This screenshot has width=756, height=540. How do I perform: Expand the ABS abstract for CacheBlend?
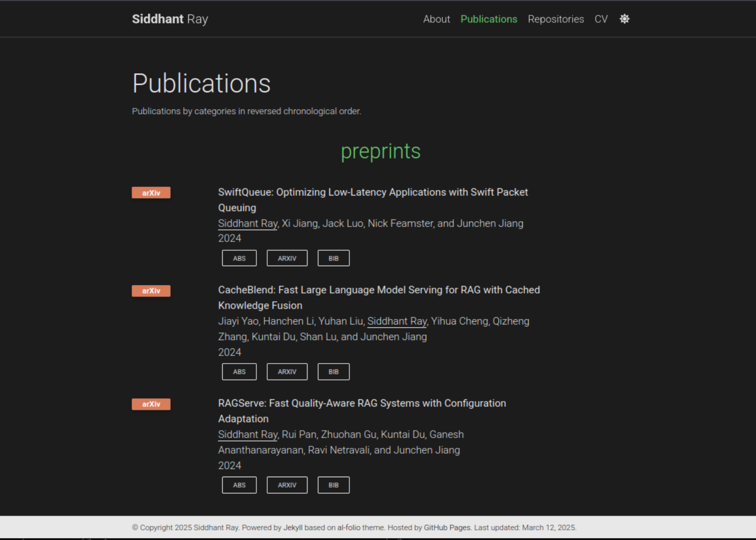[x=239, y=372]
